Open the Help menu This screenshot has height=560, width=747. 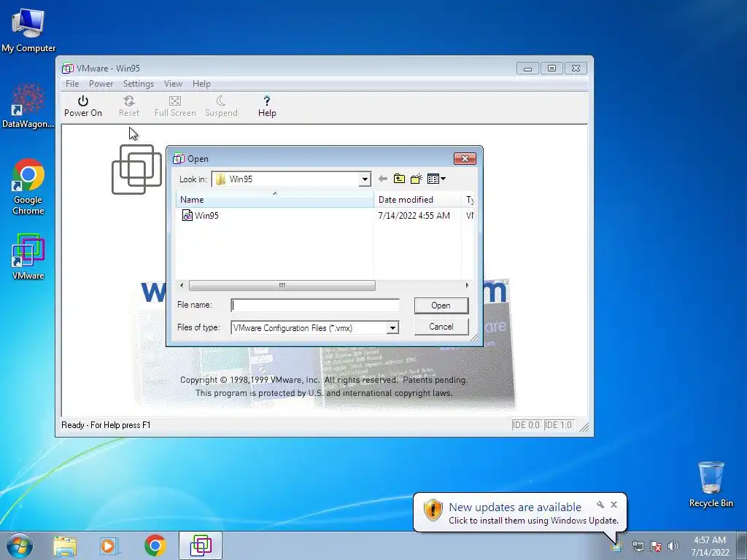(201, 84)
